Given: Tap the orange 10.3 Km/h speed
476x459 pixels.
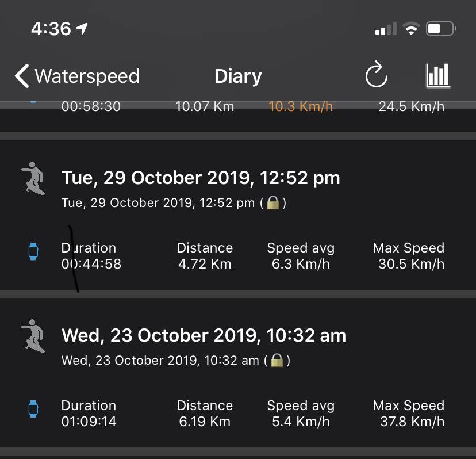Looking at the screenshot, I should pos(300,106).
